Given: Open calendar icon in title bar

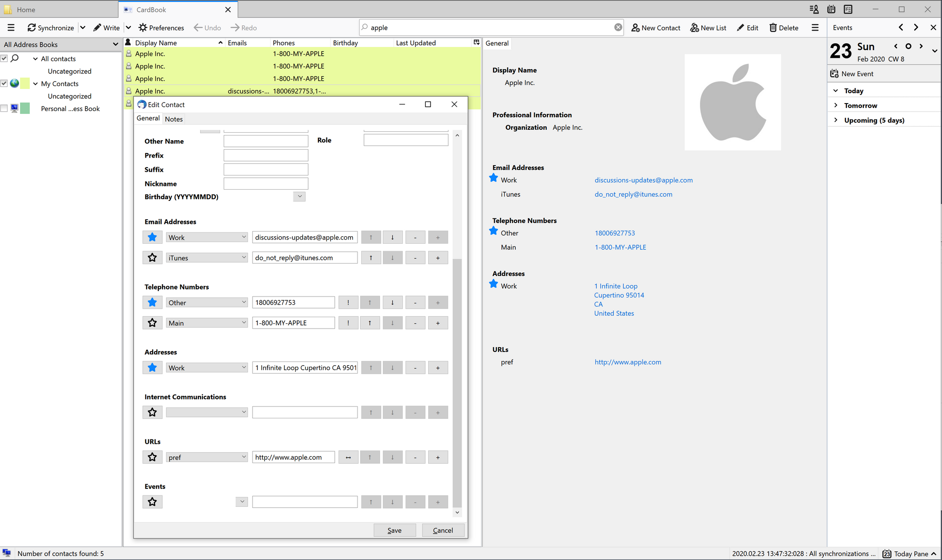Looking at the screenshot, I should click(x=831, y=9).
